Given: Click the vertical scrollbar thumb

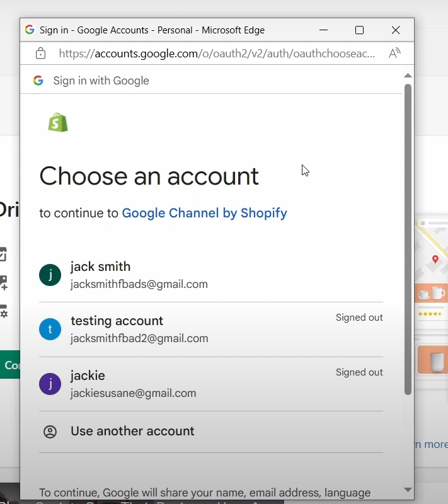Looking at the screenshot, I should (408, 239).
